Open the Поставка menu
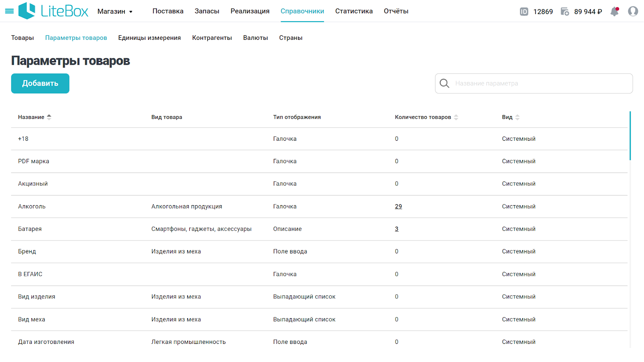Image resolution: width=644 pixels, height=362 pixels. [168, 11]
